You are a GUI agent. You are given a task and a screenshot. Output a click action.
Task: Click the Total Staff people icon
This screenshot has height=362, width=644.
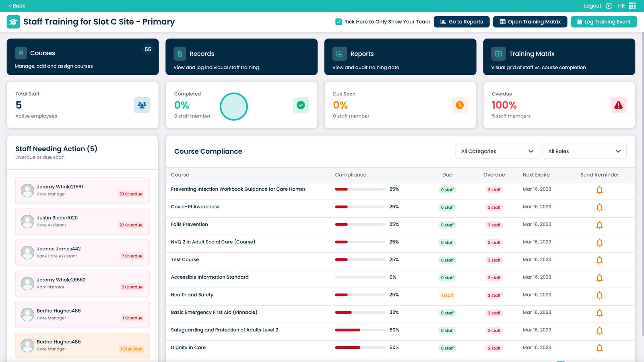pos(142,105)
